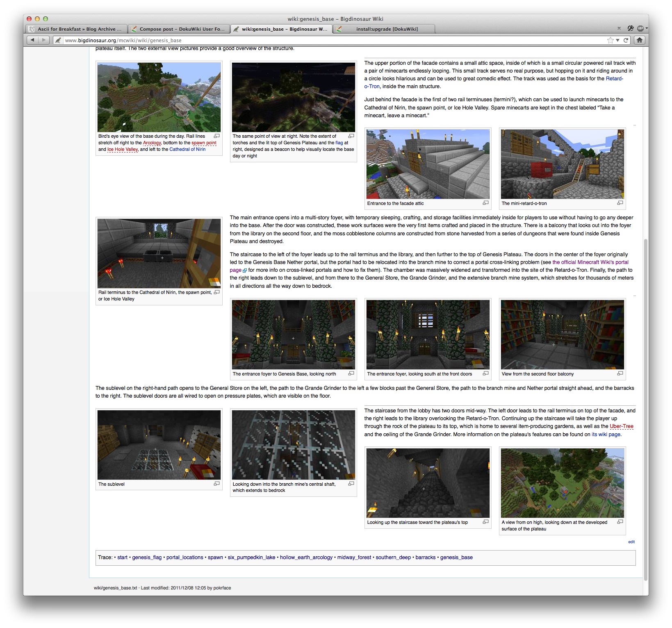This screenshot has height=628, width=672.
Task: Bookmark this page with the star icon
Action: tap(610, 40)
